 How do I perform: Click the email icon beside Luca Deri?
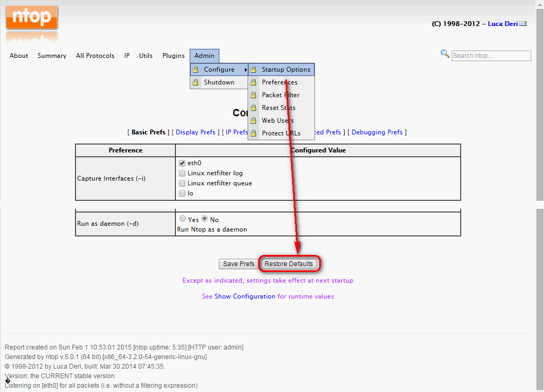tap(523, 24)
